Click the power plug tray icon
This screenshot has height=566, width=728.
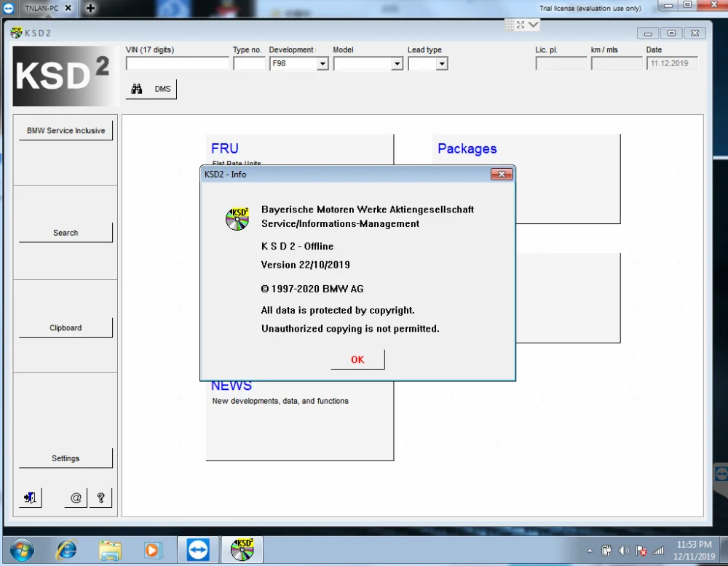tap(606, 551)
